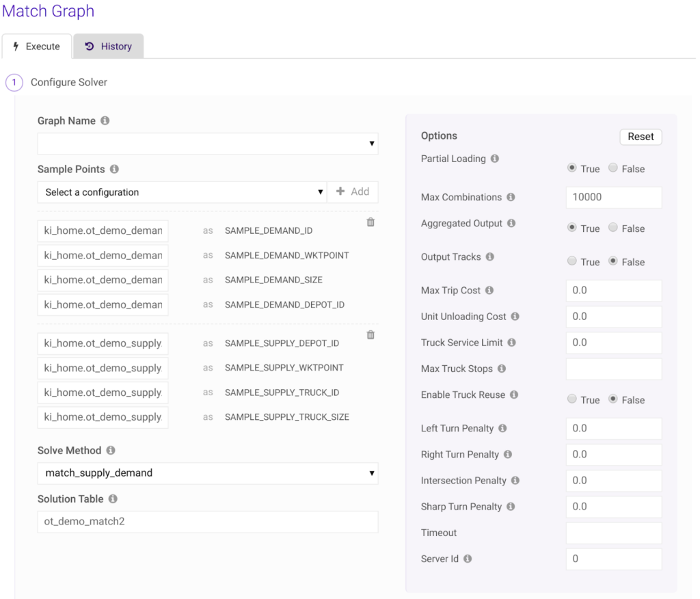Enable Truck Reuse by selecting True

click(x=572, y=399)
